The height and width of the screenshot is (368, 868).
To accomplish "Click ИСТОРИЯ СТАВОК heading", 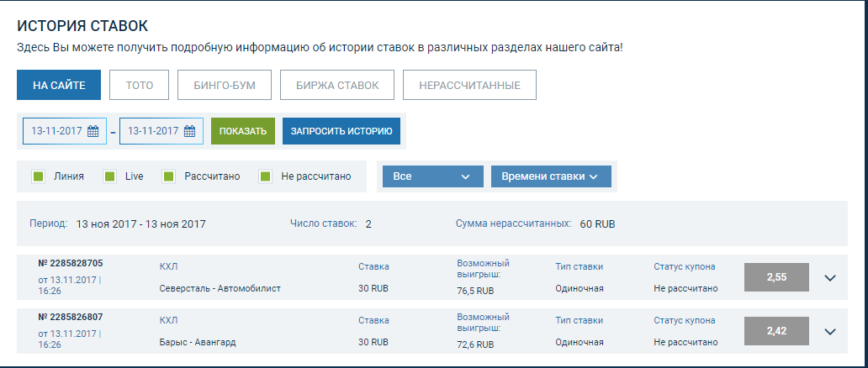I will 82,26.
